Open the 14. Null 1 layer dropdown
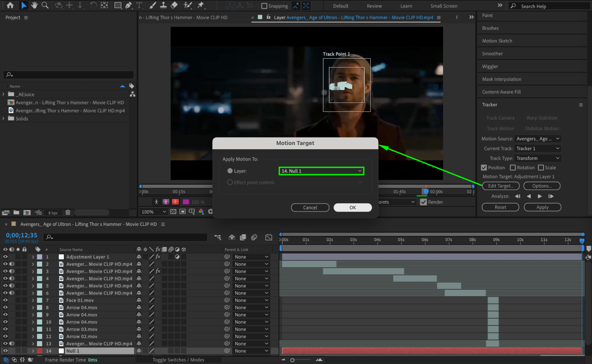Image resolution: width=592 pixels, height=364 pixels. pyautogui.click(x=321, y=171)
